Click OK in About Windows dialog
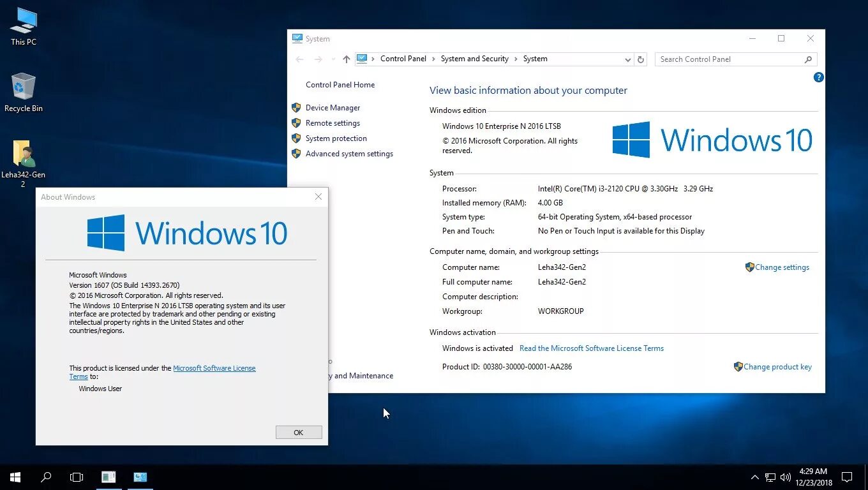868x490 pixels. (x=299, y=432)
